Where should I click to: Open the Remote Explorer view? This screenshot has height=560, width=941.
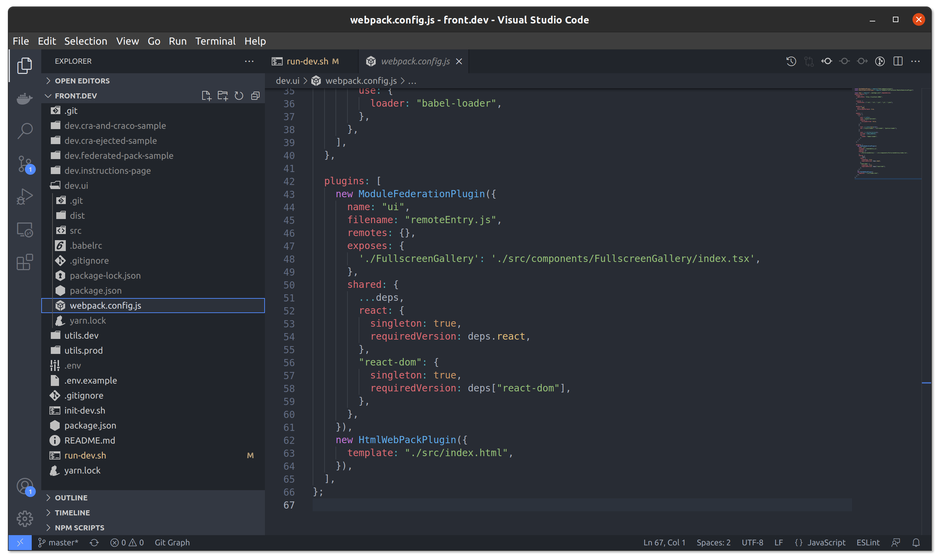coord(25,230)
